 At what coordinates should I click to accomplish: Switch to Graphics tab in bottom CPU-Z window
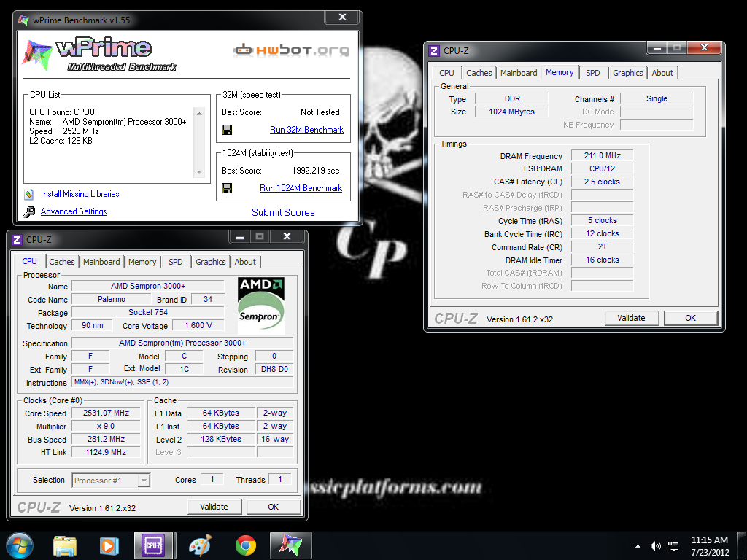pyautogui.click(x=211, y=262)
